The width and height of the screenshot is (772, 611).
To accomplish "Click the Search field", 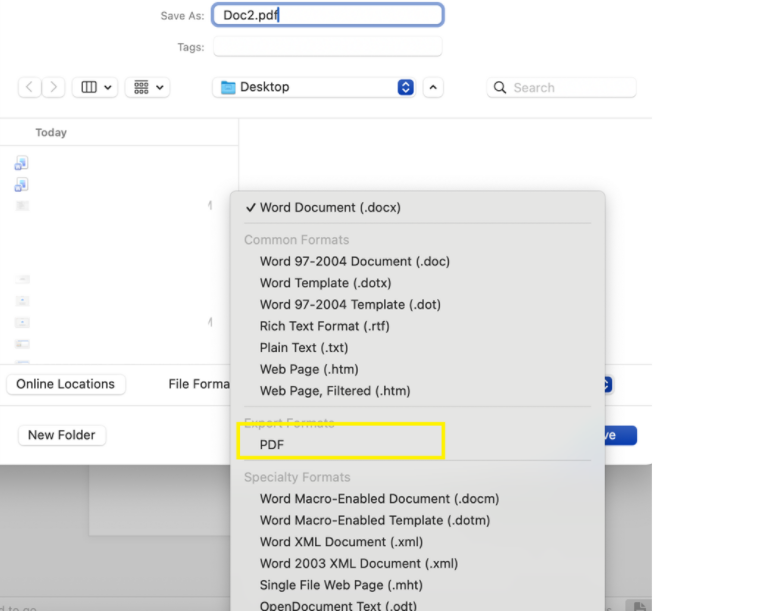I will pyautogui.click(x=561, y=88).
